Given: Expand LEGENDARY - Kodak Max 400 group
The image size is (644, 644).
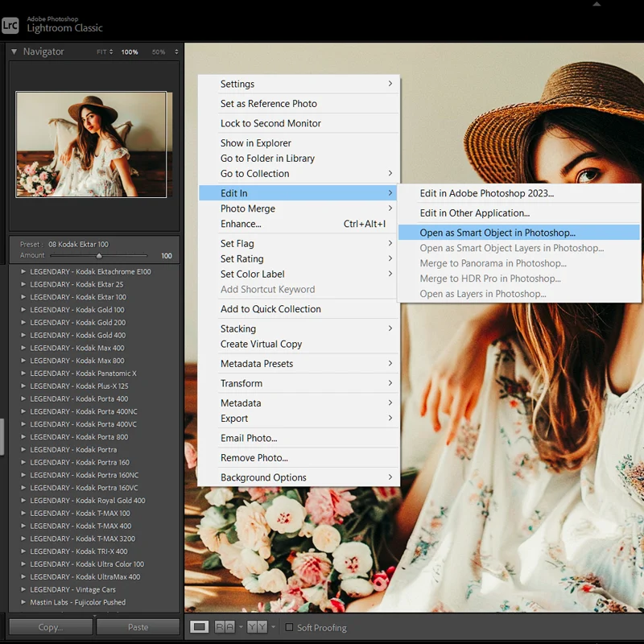Looking at the screenshot, I should coord(23,348).
